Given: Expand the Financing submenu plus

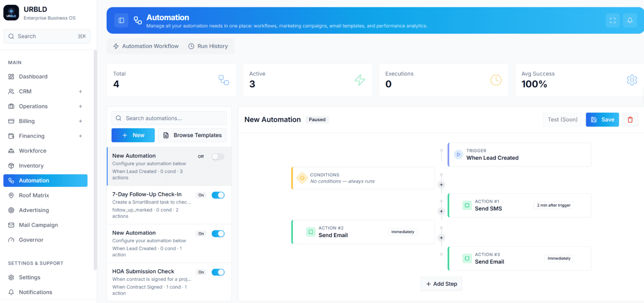Looking at the screenshot, I should click(x=80, y=136).
